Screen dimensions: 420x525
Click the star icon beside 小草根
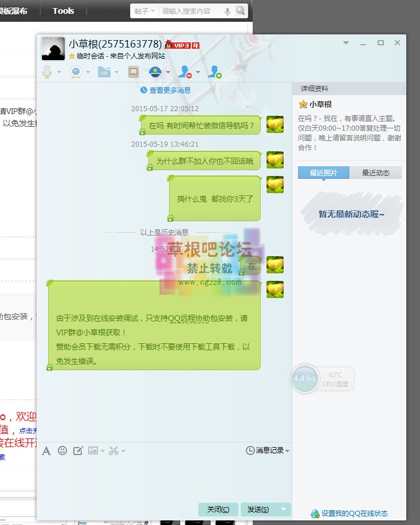click(303, 104)
